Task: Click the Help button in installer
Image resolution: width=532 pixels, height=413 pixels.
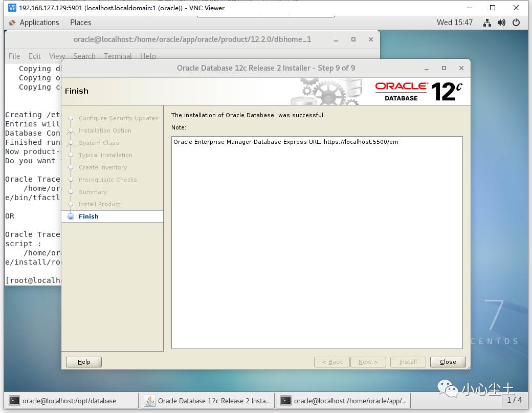Action: click(x=84, y=362)
